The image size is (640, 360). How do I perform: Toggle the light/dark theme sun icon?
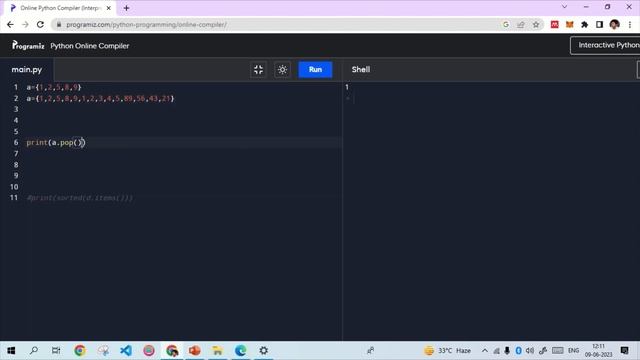click(x=282, y=70)
